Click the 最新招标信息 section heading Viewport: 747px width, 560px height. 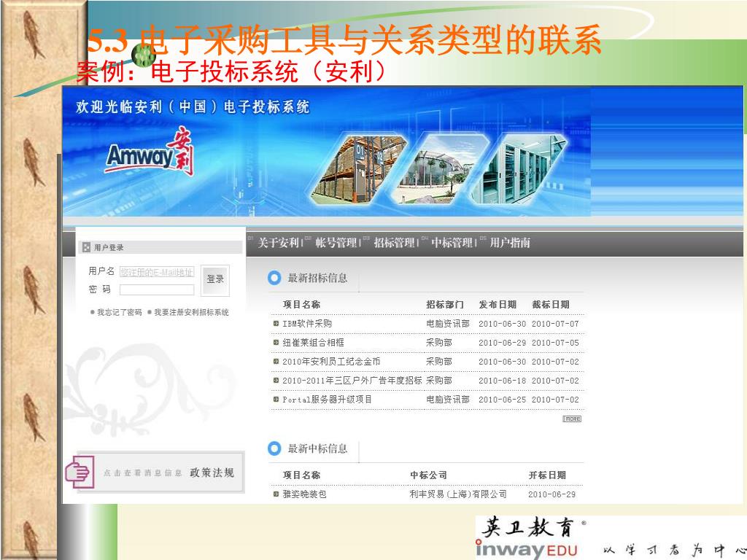coord(317,278)
